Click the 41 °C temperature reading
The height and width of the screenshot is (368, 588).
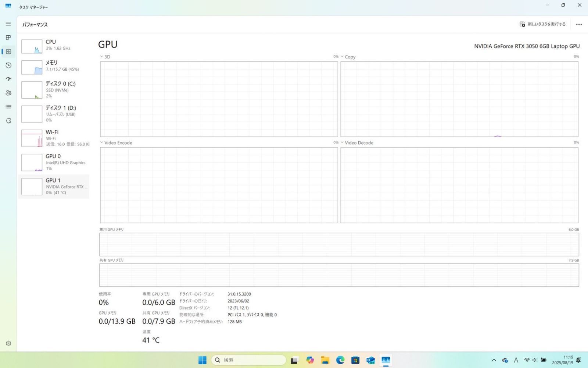click(151, 340)
